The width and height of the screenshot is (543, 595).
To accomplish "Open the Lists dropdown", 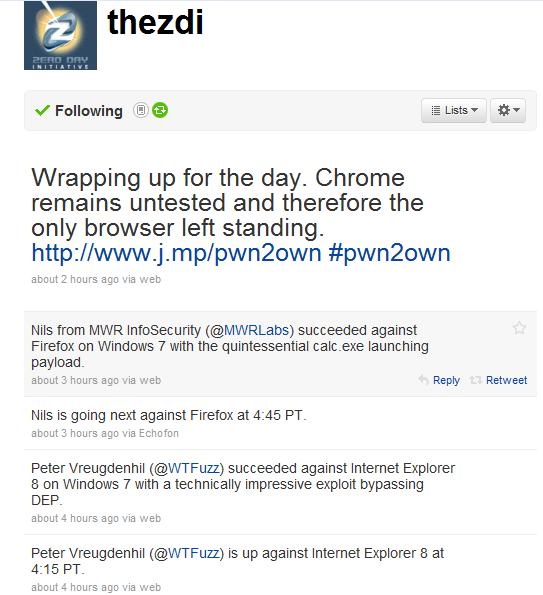I will [x=454, y=110].
